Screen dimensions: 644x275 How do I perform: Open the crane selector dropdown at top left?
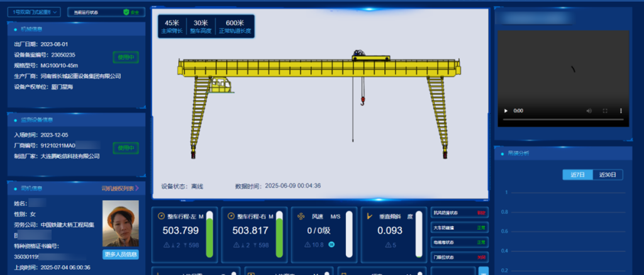coord(36,11)
